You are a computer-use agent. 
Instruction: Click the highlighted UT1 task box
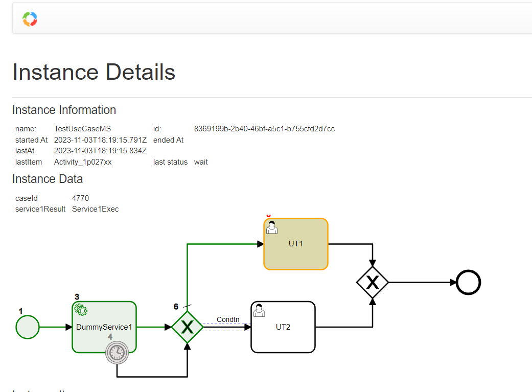[296, 244]
